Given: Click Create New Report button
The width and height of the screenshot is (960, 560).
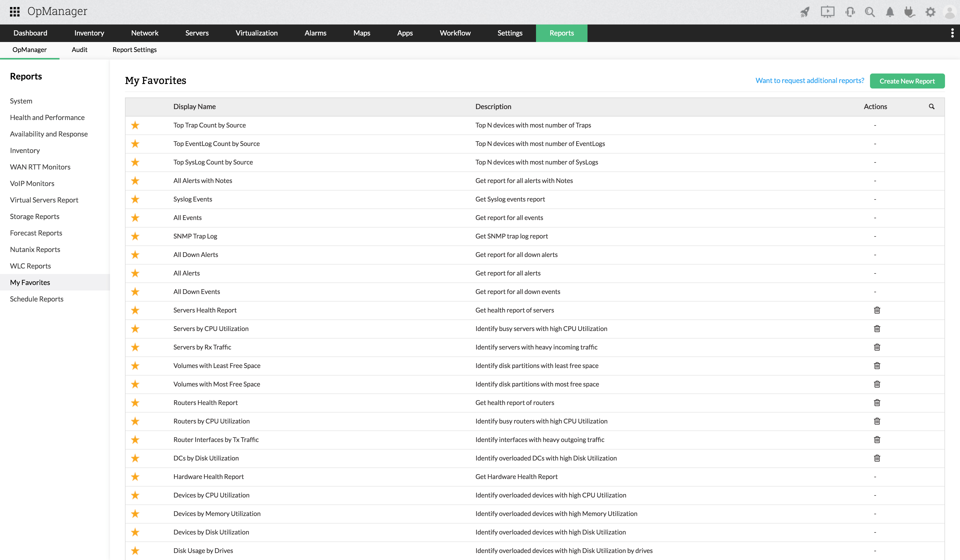Looking at the screenshot, I should tap(907, 81).
